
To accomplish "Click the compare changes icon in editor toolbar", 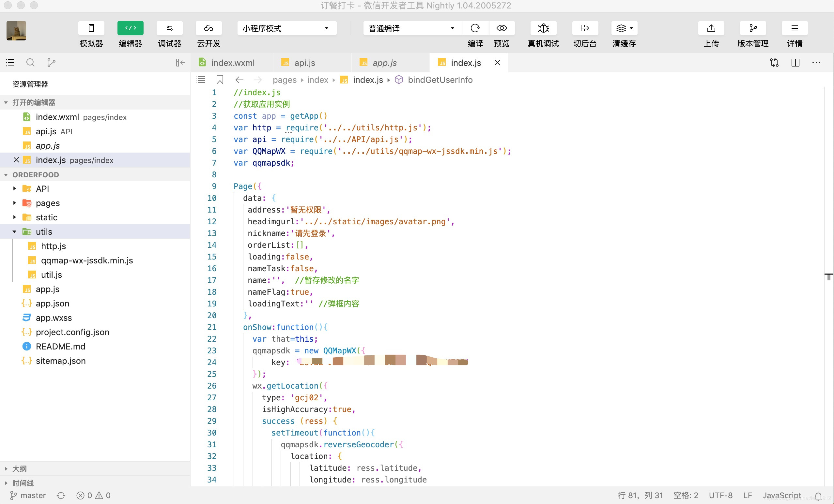I will click(x=774, y=63).
